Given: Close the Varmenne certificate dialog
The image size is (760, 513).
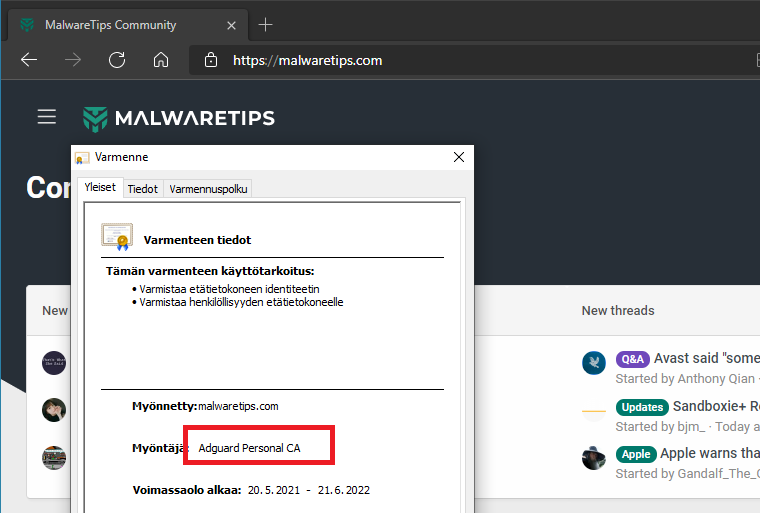Looking at the screenshot, I should coord(459,157).
